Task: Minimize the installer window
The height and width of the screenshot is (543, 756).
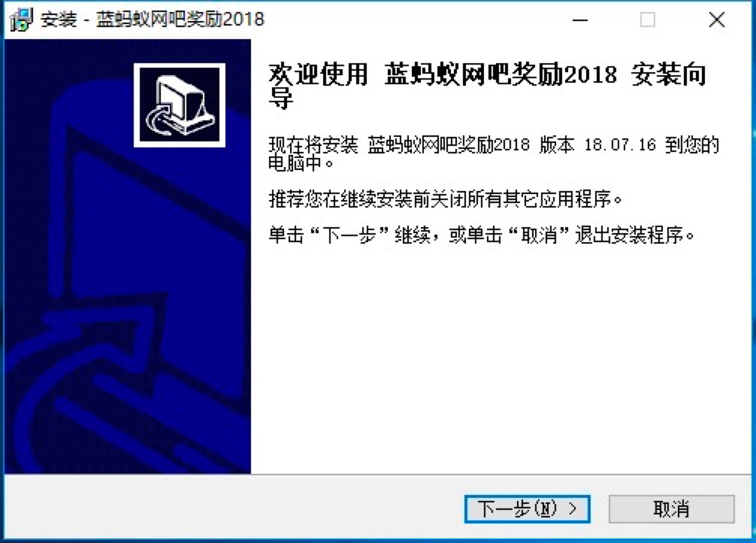Action: click(x=579, y=20)
